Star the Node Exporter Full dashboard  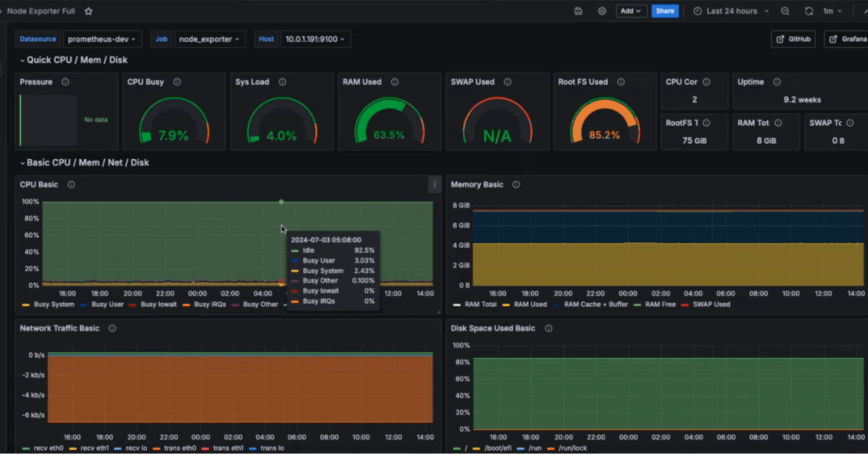tap(89, 11)
